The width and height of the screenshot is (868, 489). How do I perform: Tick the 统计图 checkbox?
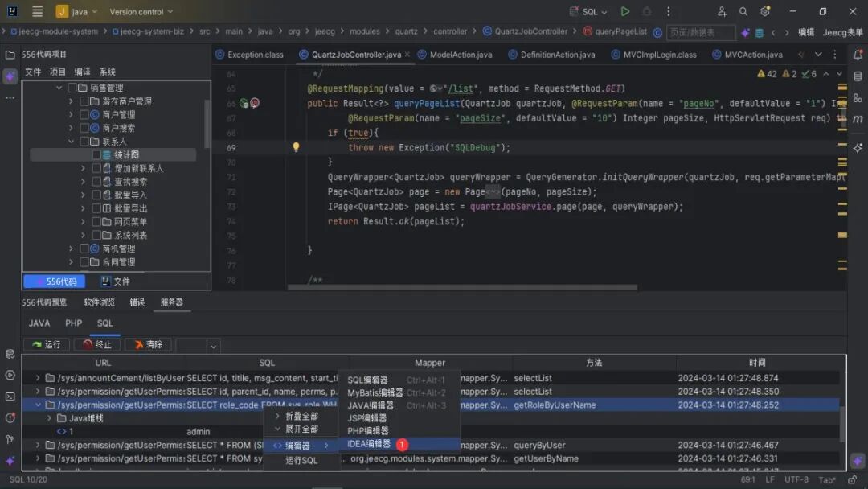[x=96, y=154]
